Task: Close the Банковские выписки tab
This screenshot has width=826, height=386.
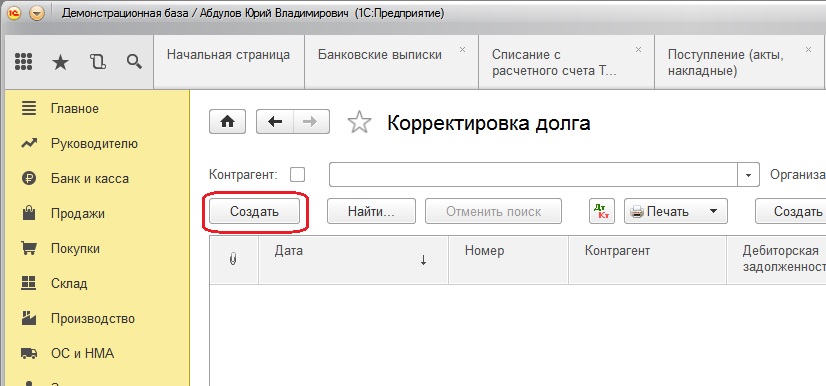Action: (463, 50)
